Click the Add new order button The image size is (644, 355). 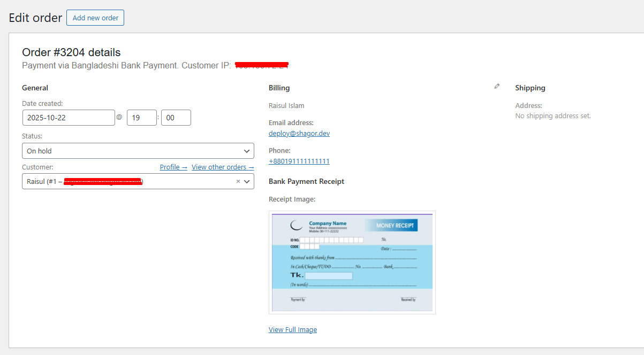point(95,18)
